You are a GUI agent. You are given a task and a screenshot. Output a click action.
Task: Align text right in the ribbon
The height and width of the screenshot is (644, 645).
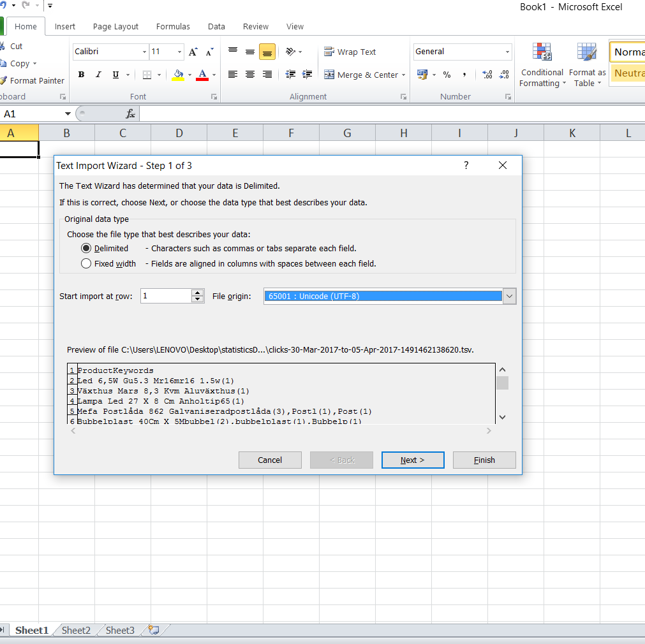pos(267,75)
